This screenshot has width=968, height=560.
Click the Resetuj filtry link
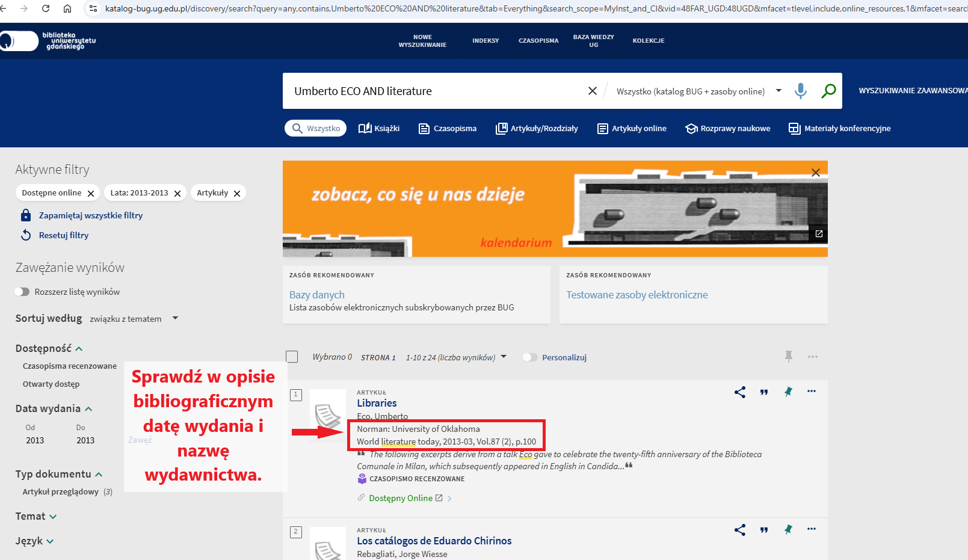tap(63, 235)
